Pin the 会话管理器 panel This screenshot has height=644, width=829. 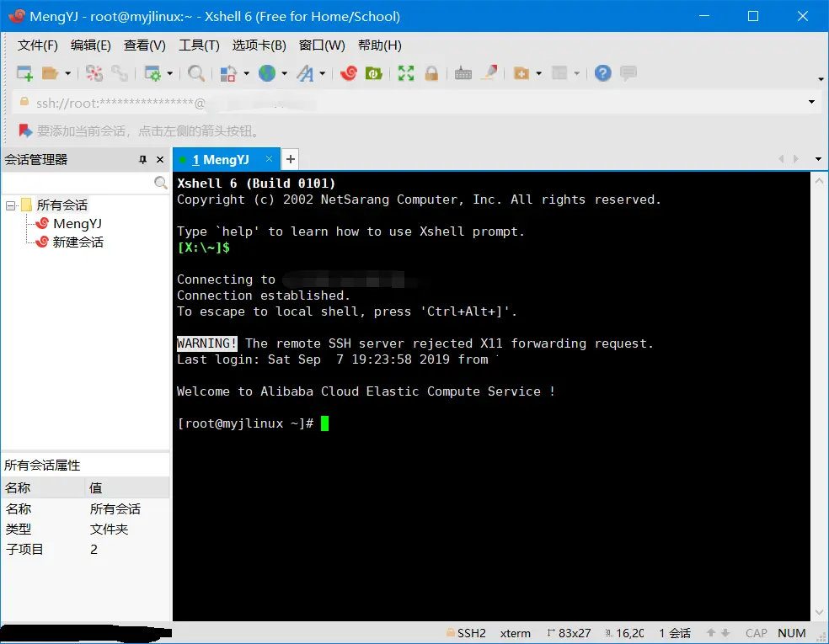pos(142,160)
